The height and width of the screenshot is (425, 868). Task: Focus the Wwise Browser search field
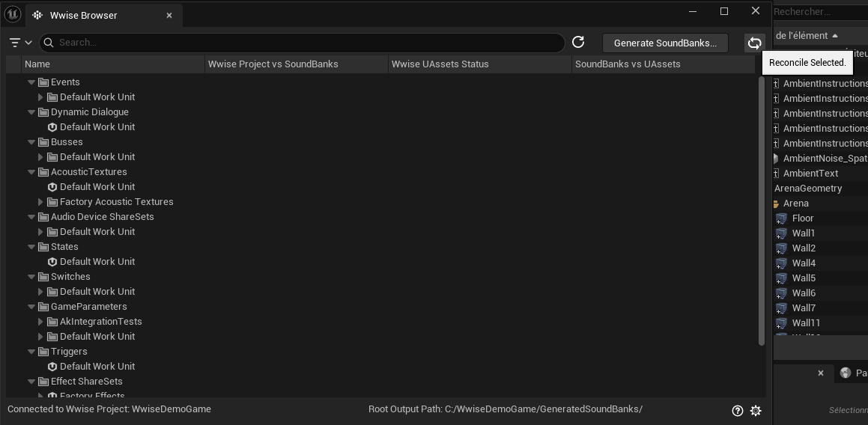coord(300,43)
